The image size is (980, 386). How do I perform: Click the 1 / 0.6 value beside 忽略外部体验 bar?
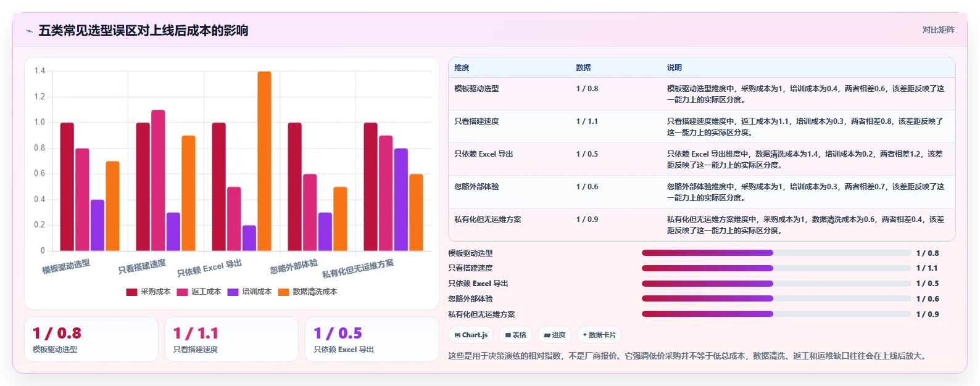point(928,299)
